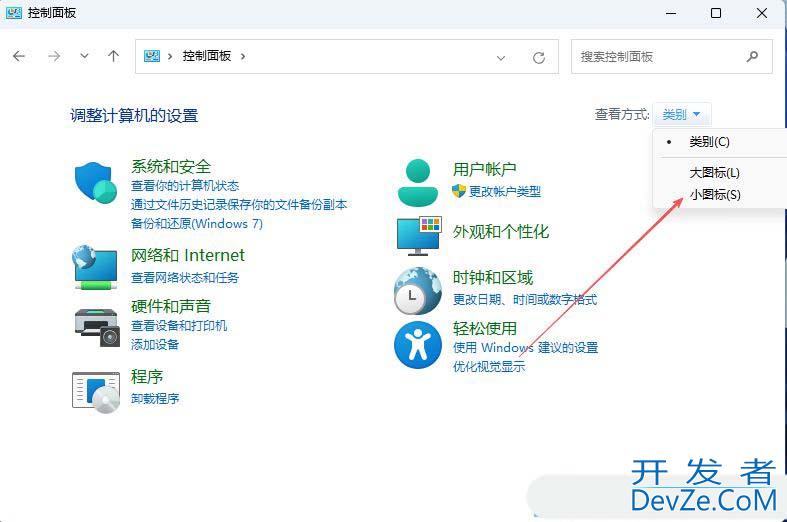The height and width of the screenshot is (522, 787).
Task: Open 用户帐户 category link
Action: tap(485, 169)
